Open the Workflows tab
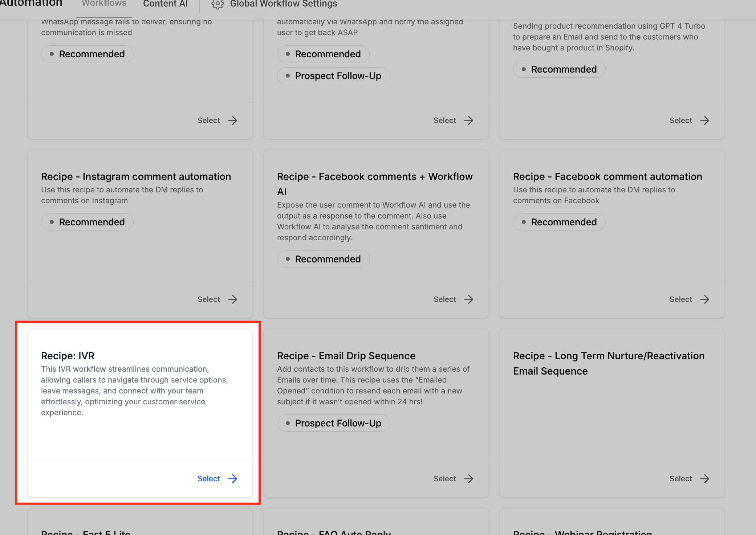 [104, 4]
